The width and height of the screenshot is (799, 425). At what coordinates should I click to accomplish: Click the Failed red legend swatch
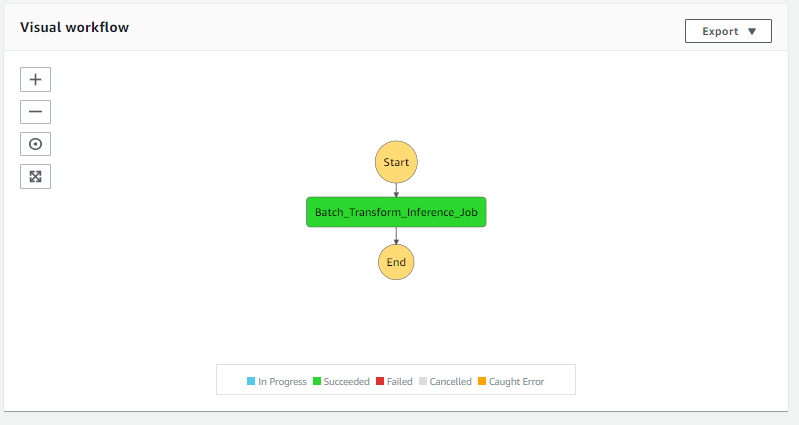(x=380, y=381)
